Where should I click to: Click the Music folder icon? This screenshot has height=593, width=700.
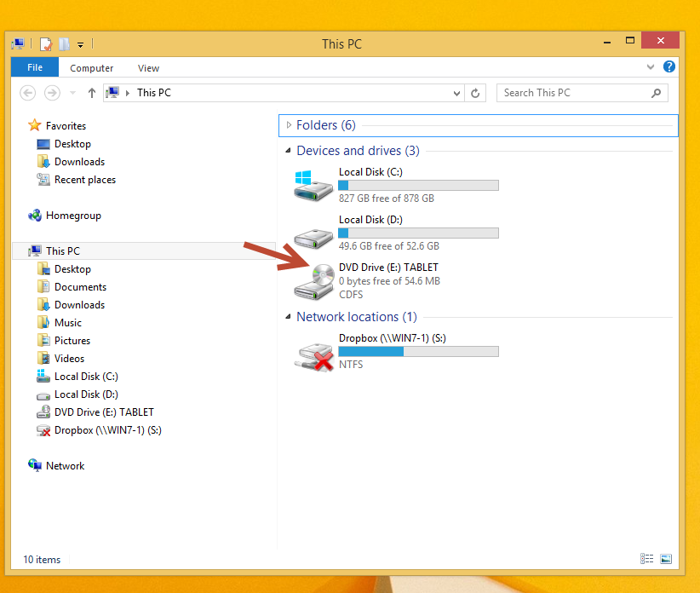tap(43, 322)
